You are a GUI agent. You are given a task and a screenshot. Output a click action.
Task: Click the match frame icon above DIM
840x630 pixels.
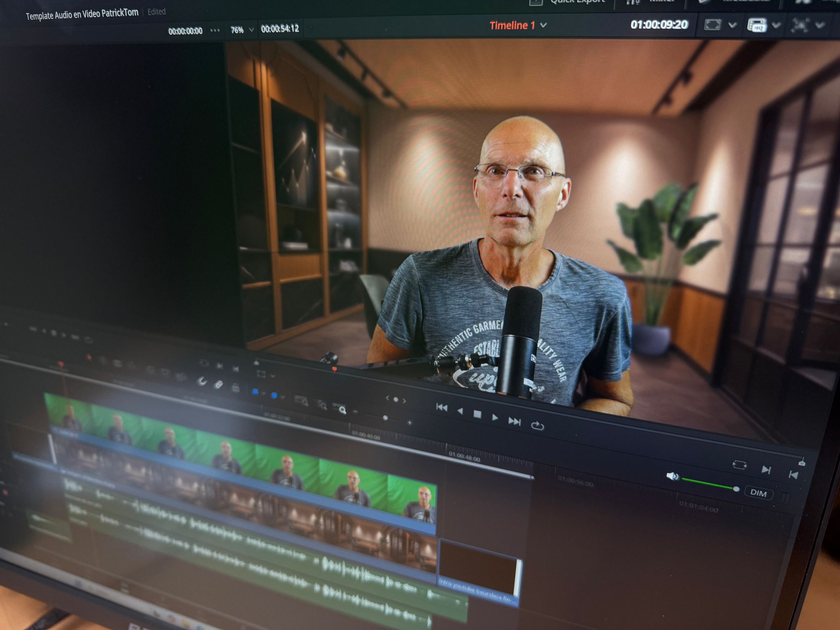pos(739,465)
